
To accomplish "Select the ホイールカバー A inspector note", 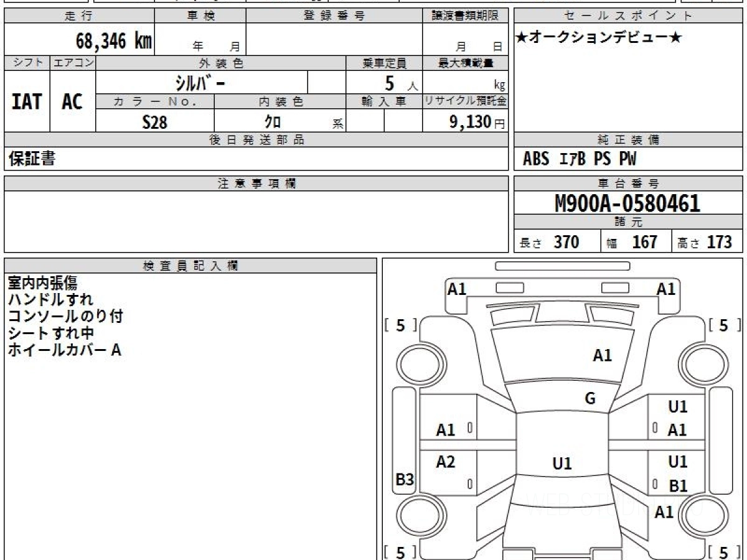I will pyautogui.click(x=64, y=350).
